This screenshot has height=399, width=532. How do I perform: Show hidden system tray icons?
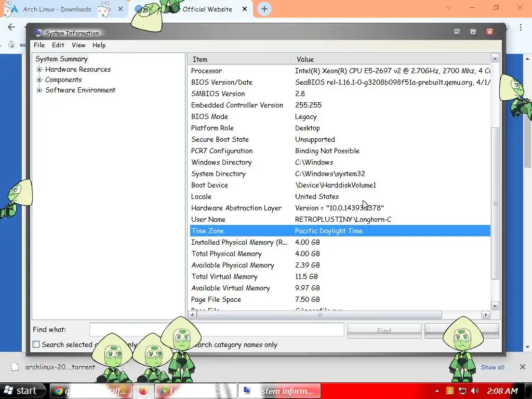[x=437, y=391]
